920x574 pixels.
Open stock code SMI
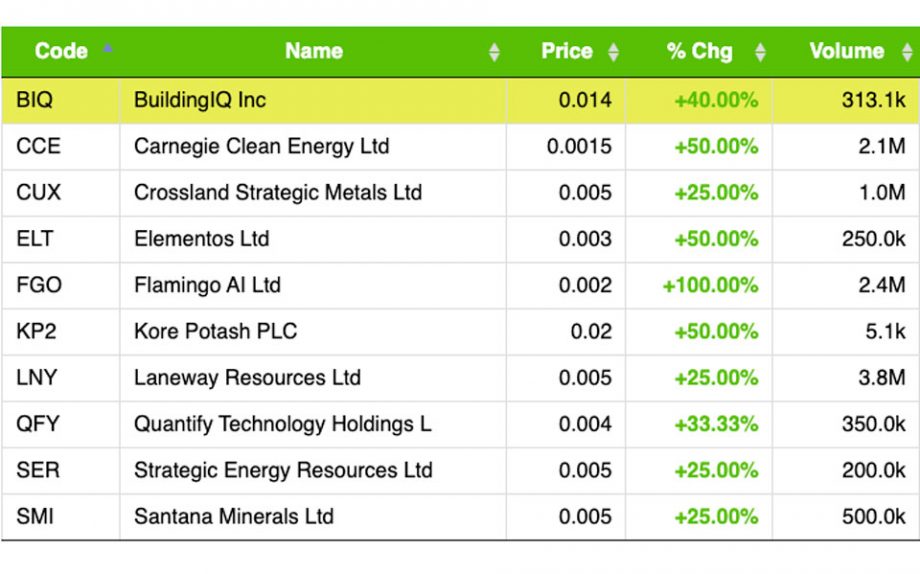pyautogui.click(x=35, y=516)
